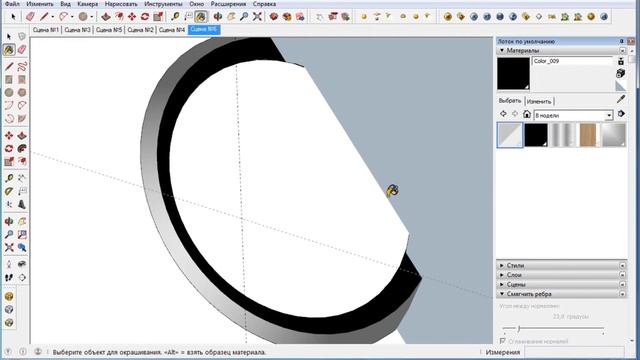Close the Слои panel with its x
Image resolution: width=640 pixels, height=360 pixels.
click(x=622, y=275)
